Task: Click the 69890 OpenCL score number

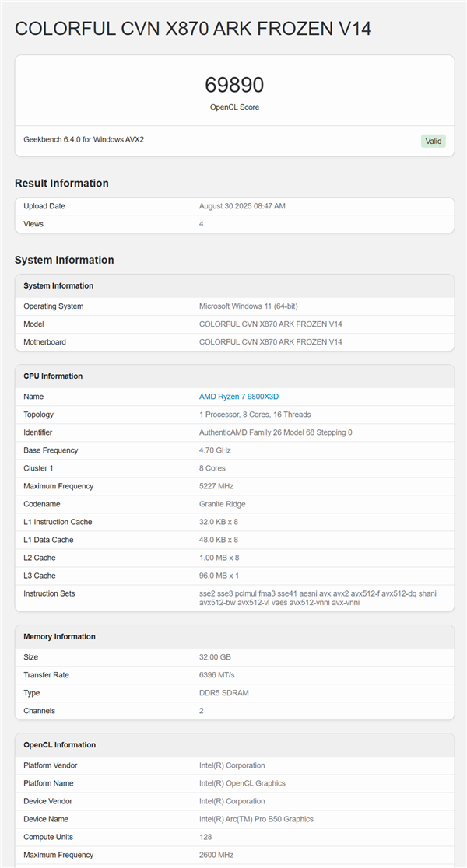Action: pos(234,85)
